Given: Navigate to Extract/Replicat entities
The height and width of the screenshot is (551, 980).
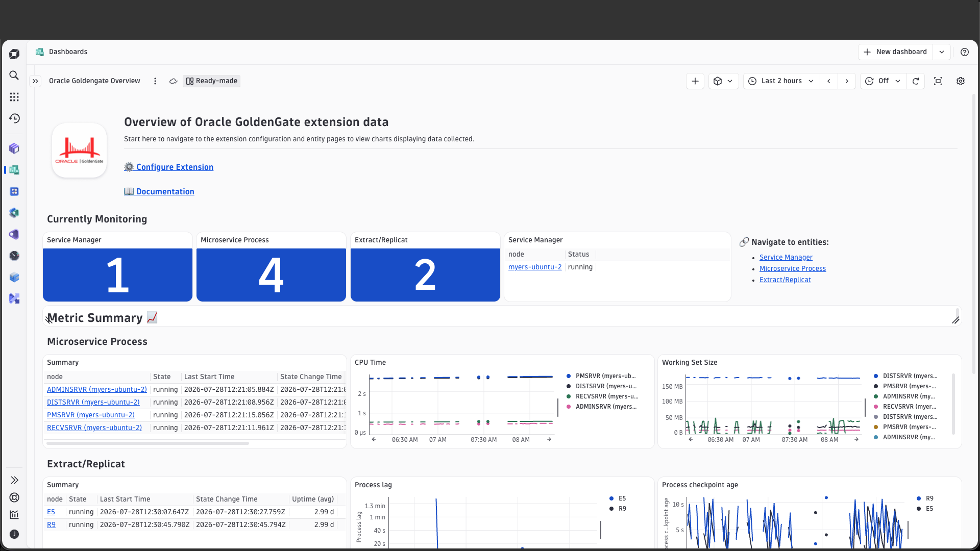Looking at the screenshot, I should pyautogui.click(x=785, y=280).
